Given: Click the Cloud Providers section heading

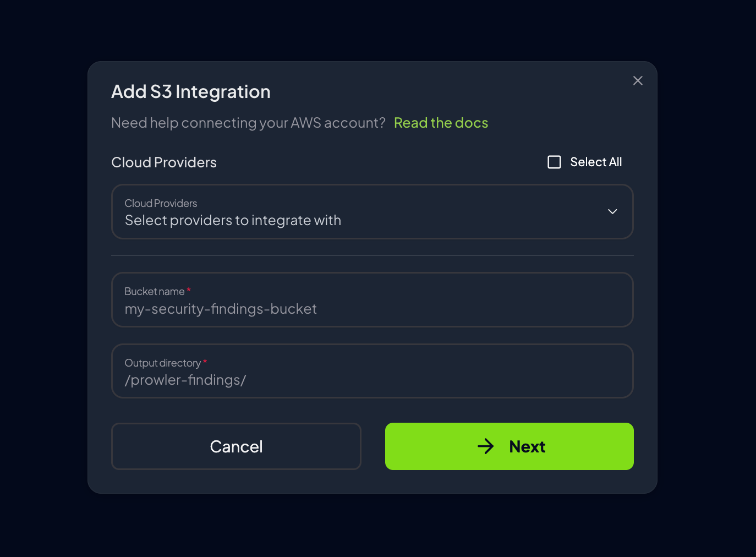Looking at the screenshot, I should point(163,162).
